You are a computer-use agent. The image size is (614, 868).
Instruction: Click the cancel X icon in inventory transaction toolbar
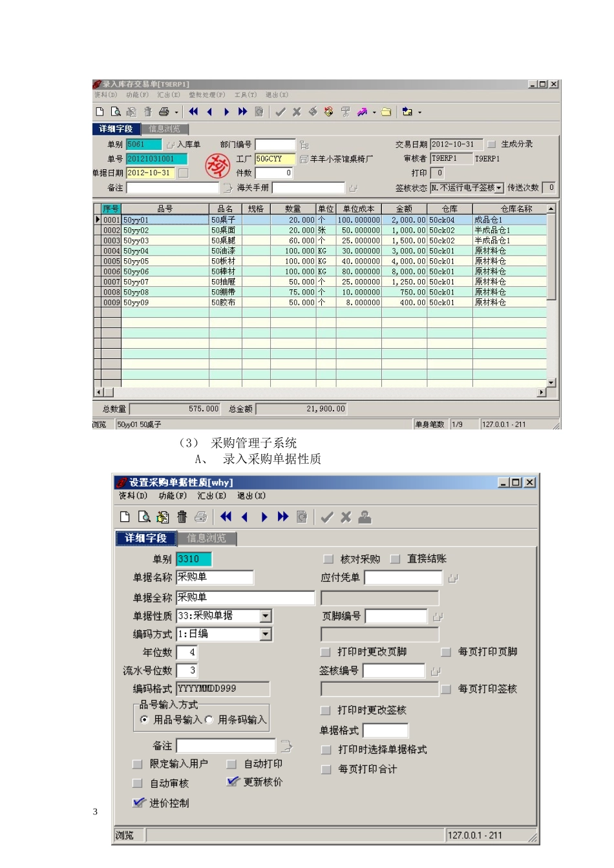click(297, 112)
